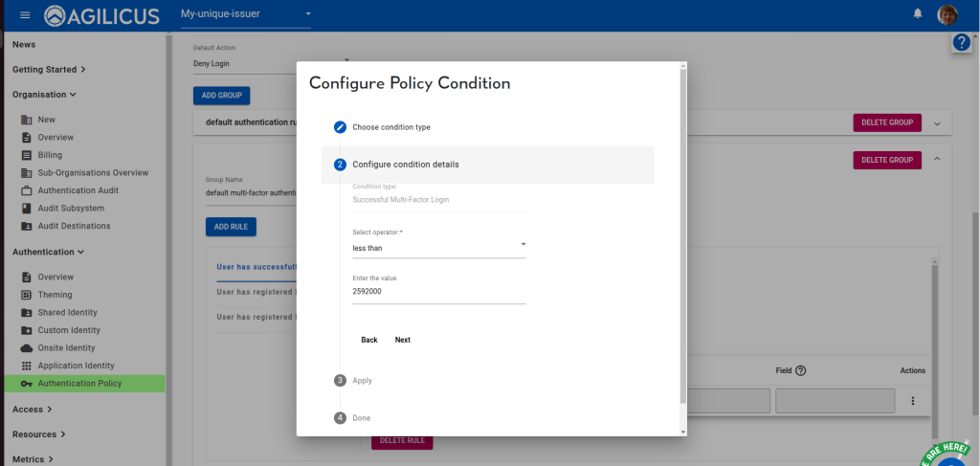Click the notifications bell icon

(x=918, y=13)
